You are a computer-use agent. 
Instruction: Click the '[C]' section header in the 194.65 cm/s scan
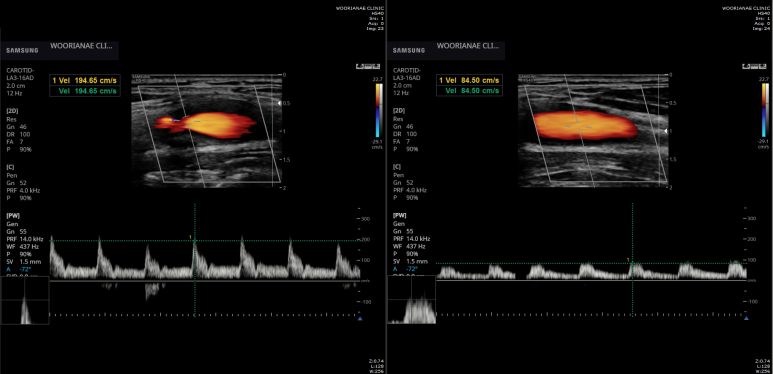11,167
